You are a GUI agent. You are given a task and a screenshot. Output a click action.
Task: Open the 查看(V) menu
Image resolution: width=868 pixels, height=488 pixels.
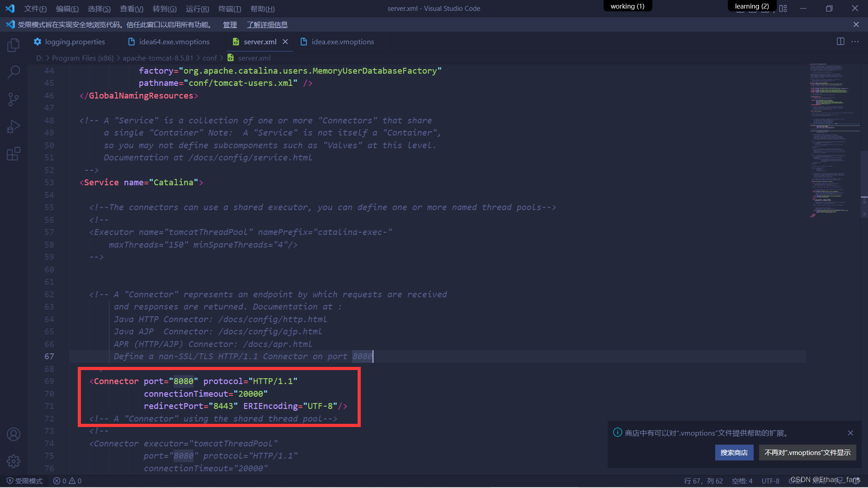coord(132,9)
